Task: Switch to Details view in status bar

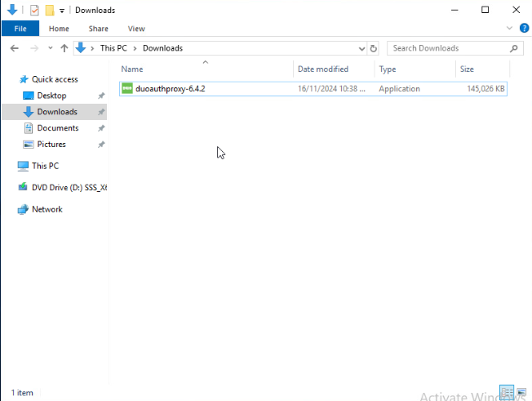Action: [x=507, y=393]
